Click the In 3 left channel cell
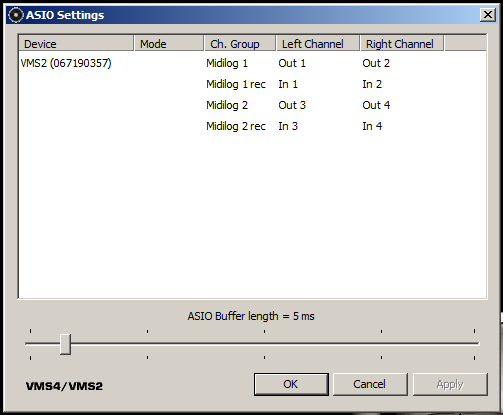 (x=288, y=126)
